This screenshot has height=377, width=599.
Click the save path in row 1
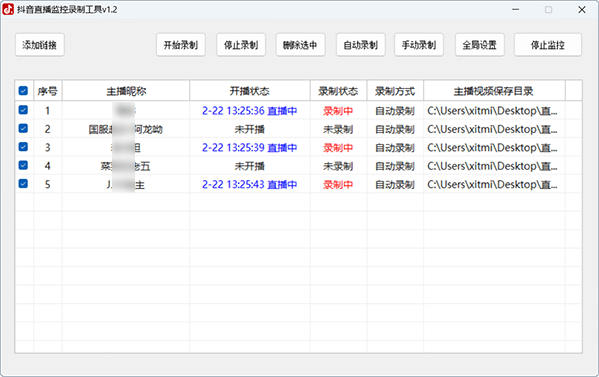click(492, 111)
